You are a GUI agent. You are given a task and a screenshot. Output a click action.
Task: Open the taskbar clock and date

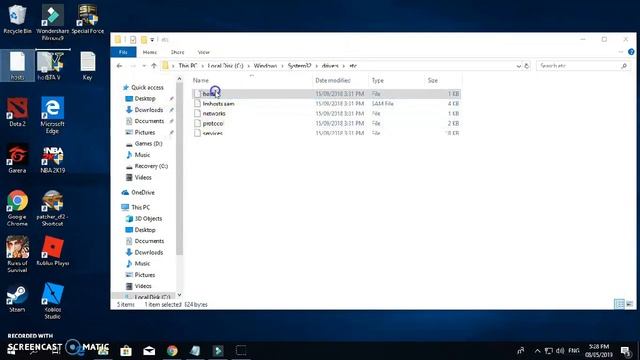(x=599, y=351)
